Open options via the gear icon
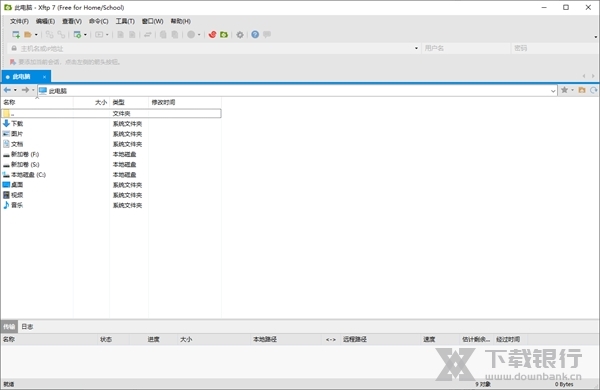Screen dimensions: 600x390 tap(240, 35)
